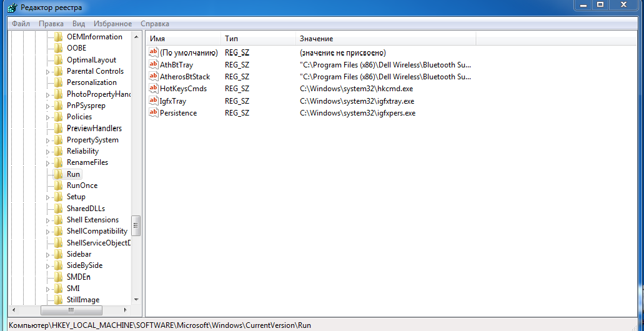Select the AthBtTray value name
644x331 pixels.
click(176, 65)
